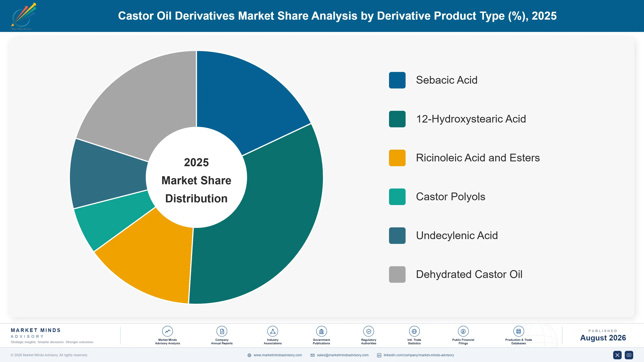Click the Ricinoleic Acid and Esters orange swatch
644x362 pixels.
point(397,158)
